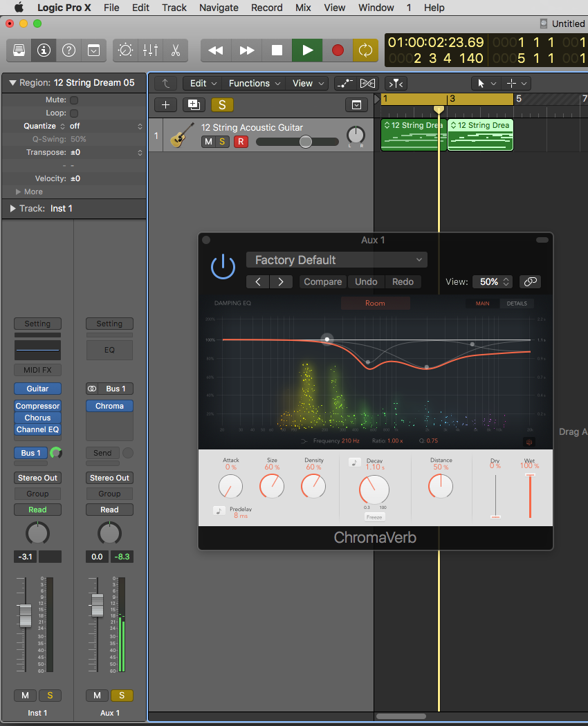The width and height of the screenshot is (588, 726).
Task: Open the Tracks area View menu
Action: pyautogui.click(x=308, y=84)
